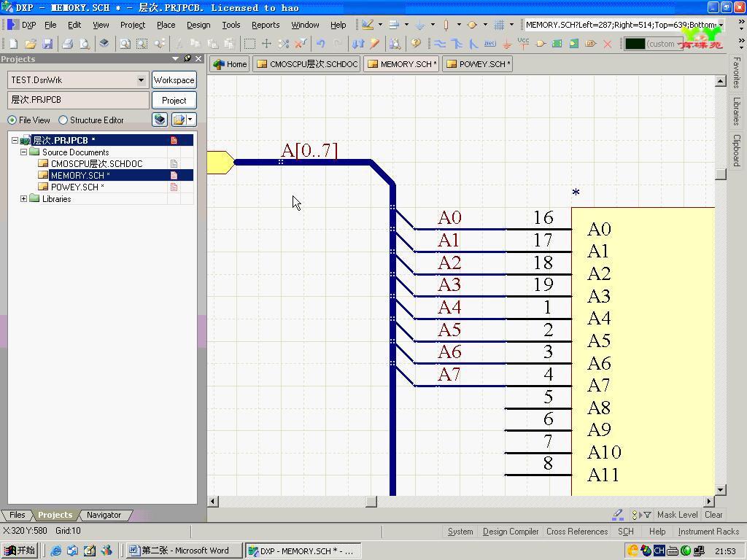Click the dark green color swatch
This screenshot has height=560, width=747.
tap(635, 44)
